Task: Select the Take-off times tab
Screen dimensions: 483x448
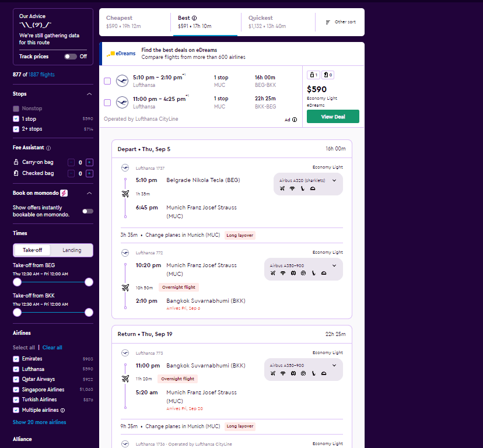Action: [32, 250]
